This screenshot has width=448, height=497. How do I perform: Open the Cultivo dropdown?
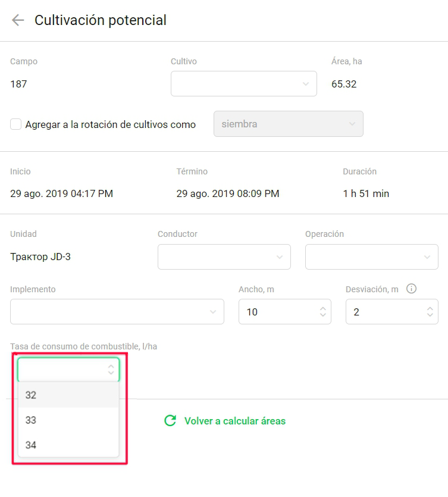(244, 83)
